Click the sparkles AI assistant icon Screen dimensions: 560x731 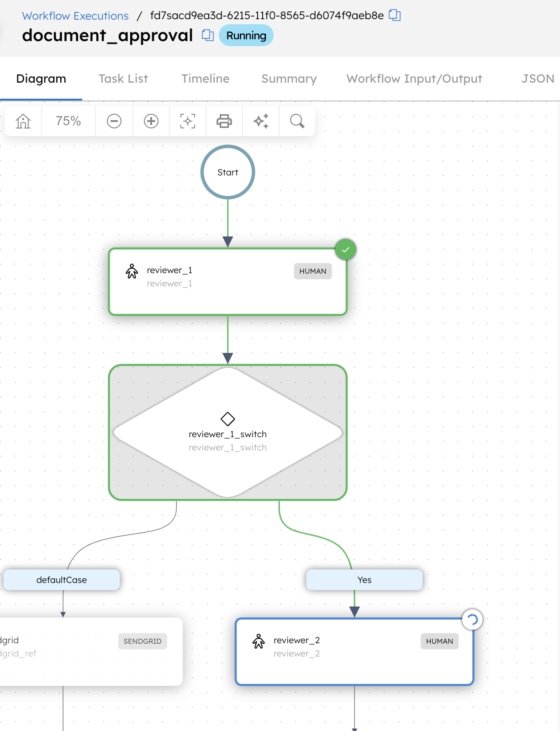tap(261, 121)
